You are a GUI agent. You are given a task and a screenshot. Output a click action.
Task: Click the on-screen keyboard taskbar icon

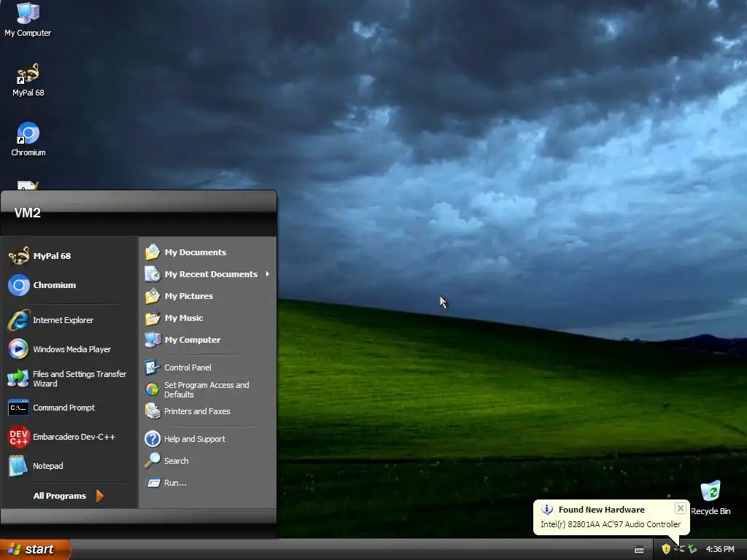[x=639, y=550]
